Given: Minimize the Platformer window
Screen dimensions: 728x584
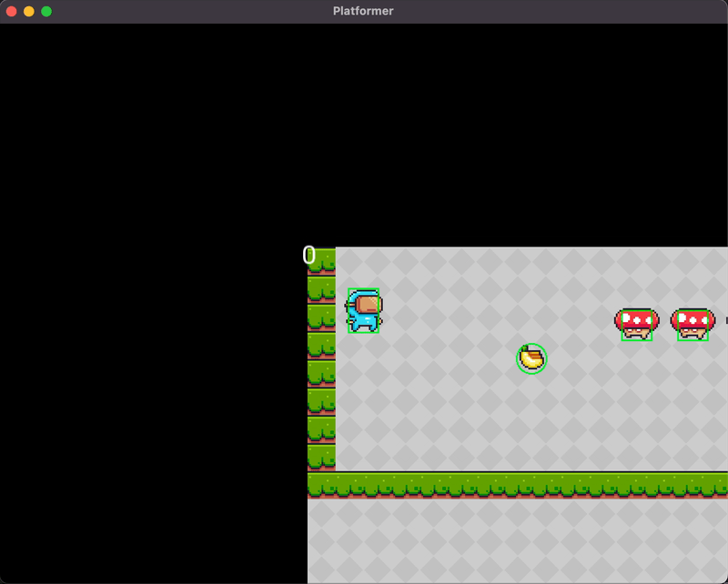Looking at the screenshot, I should pos(29,11).
